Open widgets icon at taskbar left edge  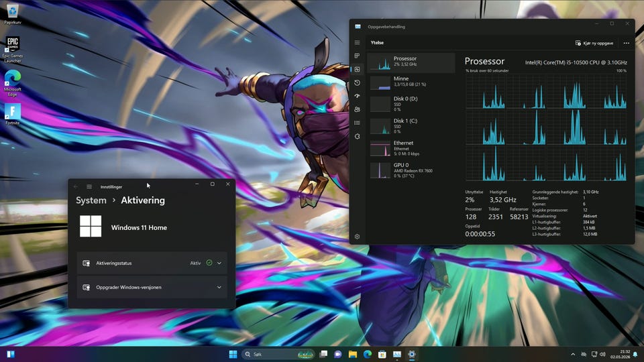(11, 354)
